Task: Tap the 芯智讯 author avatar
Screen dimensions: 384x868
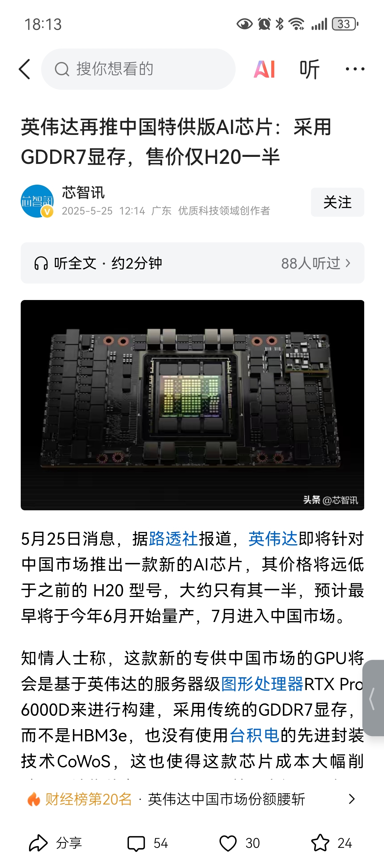Action: [37, 201]
